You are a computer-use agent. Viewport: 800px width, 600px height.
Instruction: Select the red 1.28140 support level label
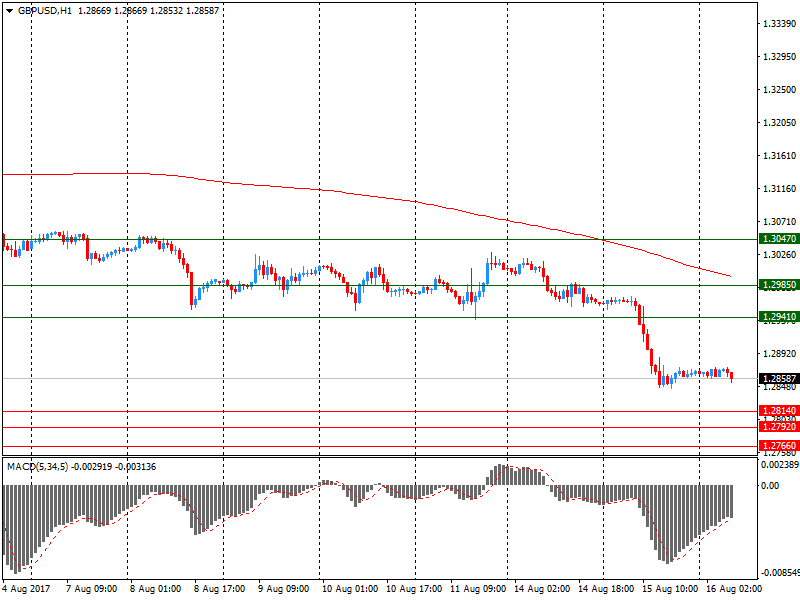[x=779, y=411]
